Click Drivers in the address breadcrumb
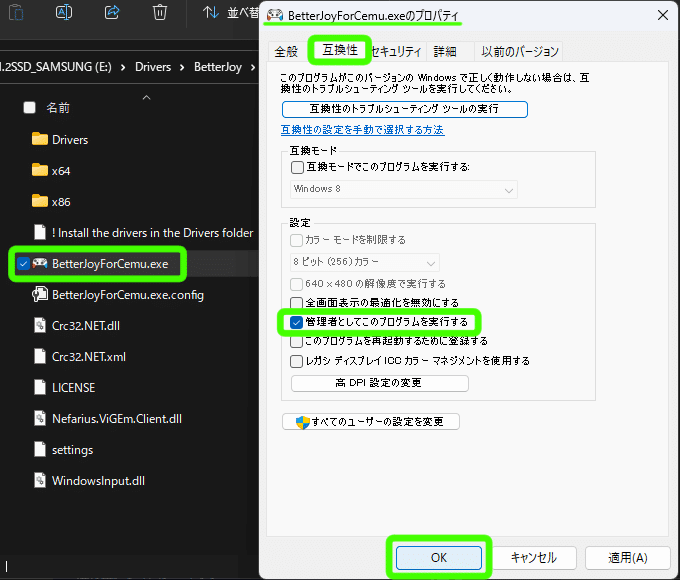This screenshot has height=580, width=680. coord(153,67)
